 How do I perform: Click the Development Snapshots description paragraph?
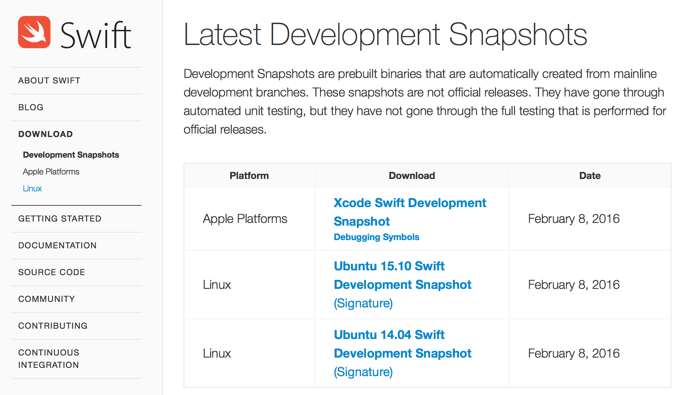(425, 102)
